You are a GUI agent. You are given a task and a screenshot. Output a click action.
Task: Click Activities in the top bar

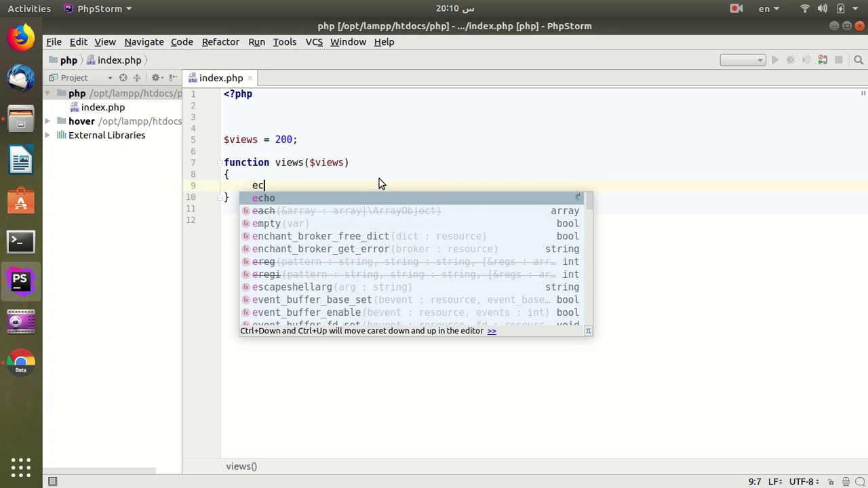click(29, 9)
